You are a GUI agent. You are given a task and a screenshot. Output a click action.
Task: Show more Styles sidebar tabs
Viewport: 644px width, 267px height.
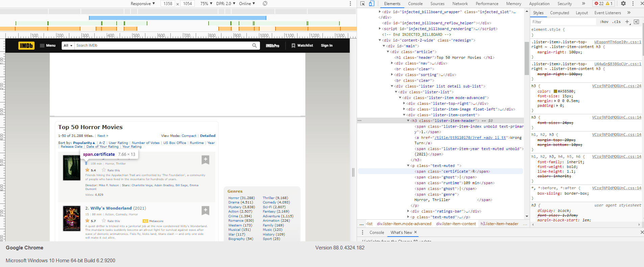pos(629,13)
